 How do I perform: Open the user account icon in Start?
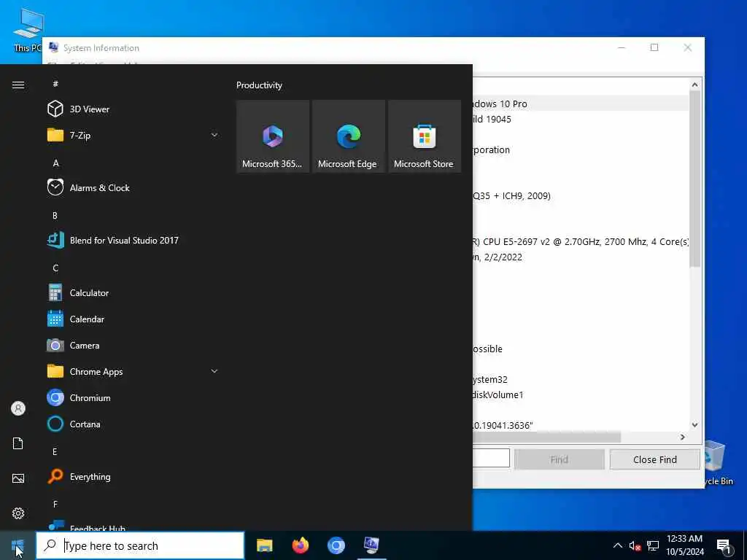click(x=18, y=408)
